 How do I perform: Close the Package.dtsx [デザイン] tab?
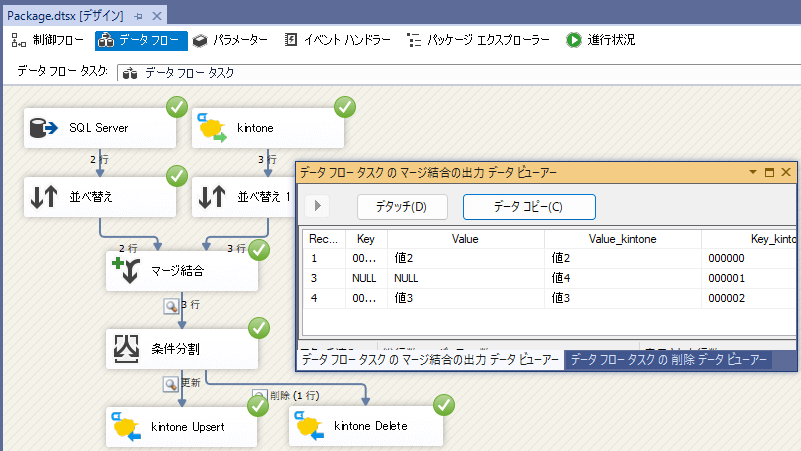tap(157, 16)
